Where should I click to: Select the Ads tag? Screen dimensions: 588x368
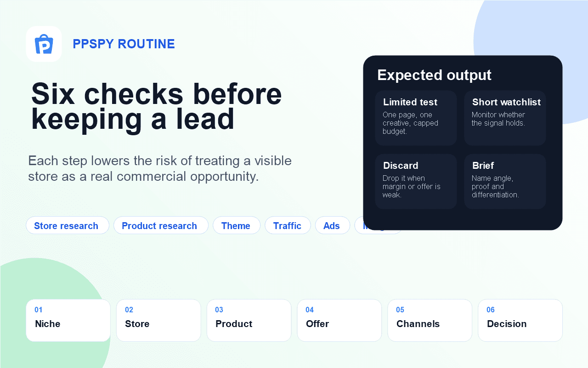[x=333, y=225]
